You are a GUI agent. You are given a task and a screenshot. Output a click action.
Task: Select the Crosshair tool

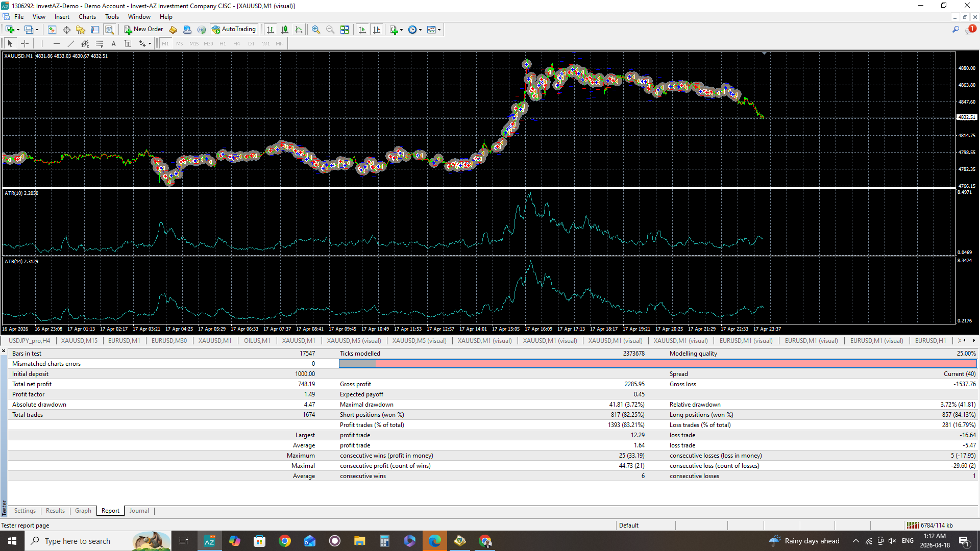[24, 44]
